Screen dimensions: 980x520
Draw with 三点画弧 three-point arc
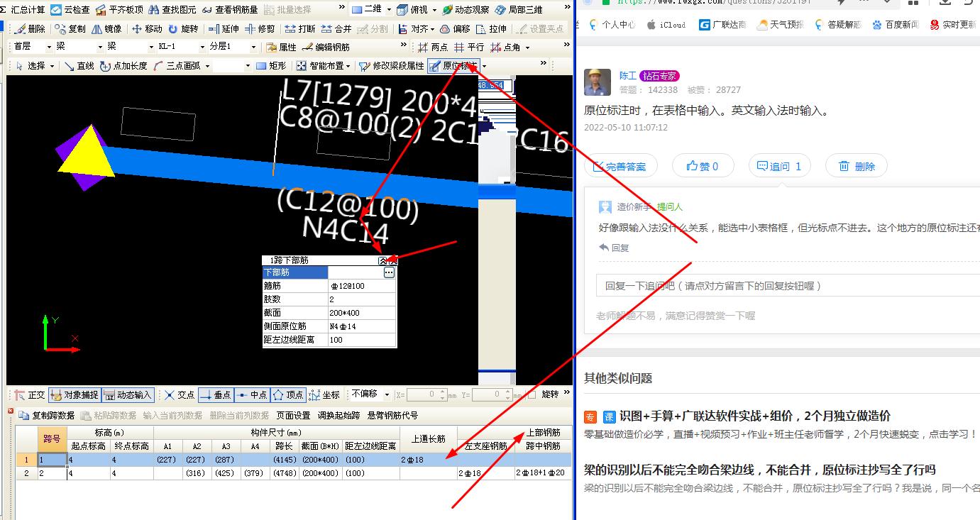click(x=177, y=66)
